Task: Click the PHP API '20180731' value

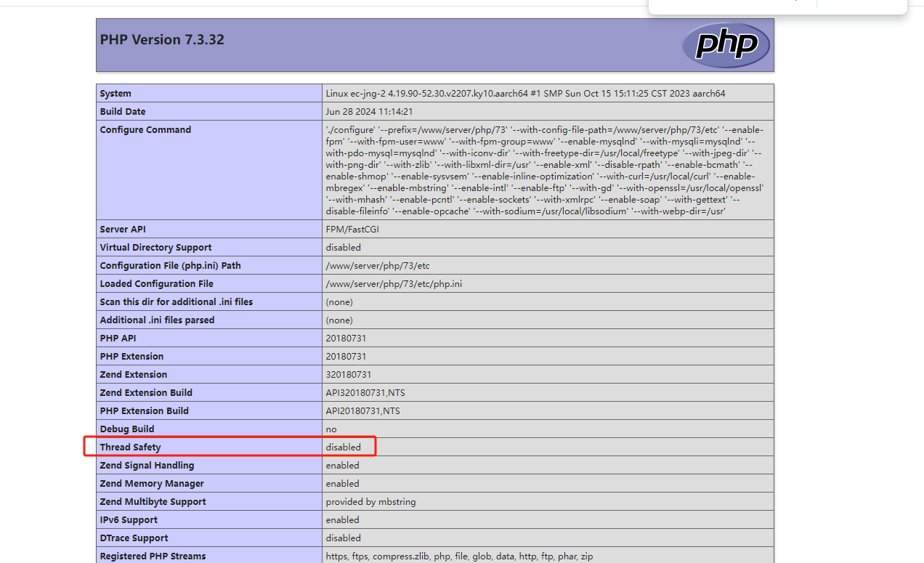Action: tap(346, 339)
